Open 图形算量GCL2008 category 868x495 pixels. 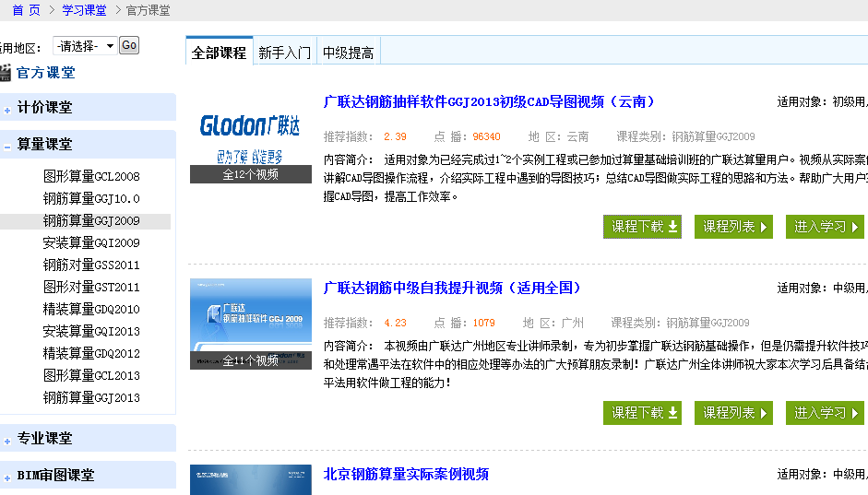tap(91, 176)
